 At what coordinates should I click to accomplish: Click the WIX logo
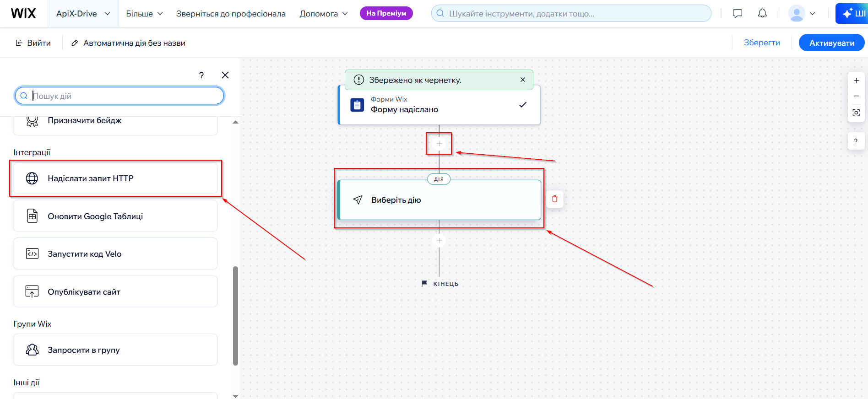pyautogui.click(x=23, y=13)
